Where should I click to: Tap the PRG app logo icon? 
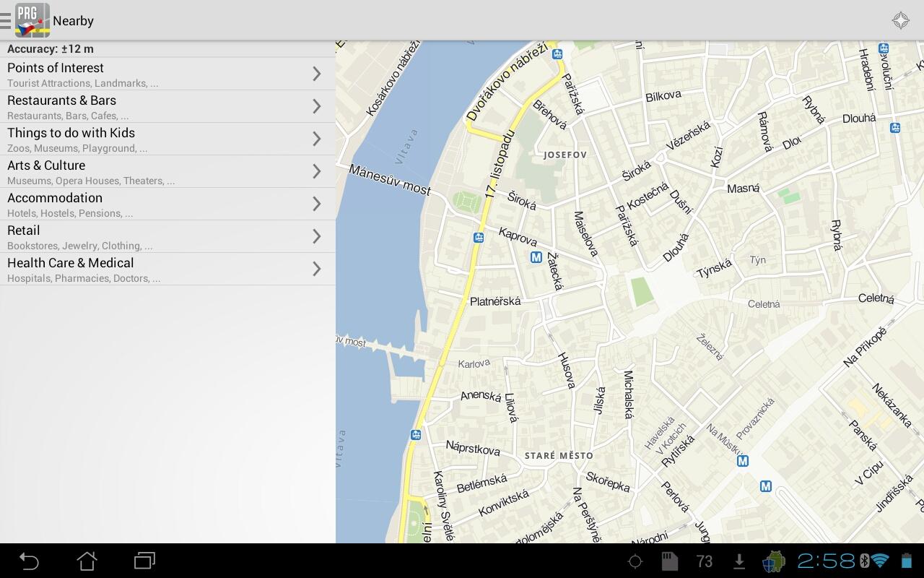click(x=32, y=20)
